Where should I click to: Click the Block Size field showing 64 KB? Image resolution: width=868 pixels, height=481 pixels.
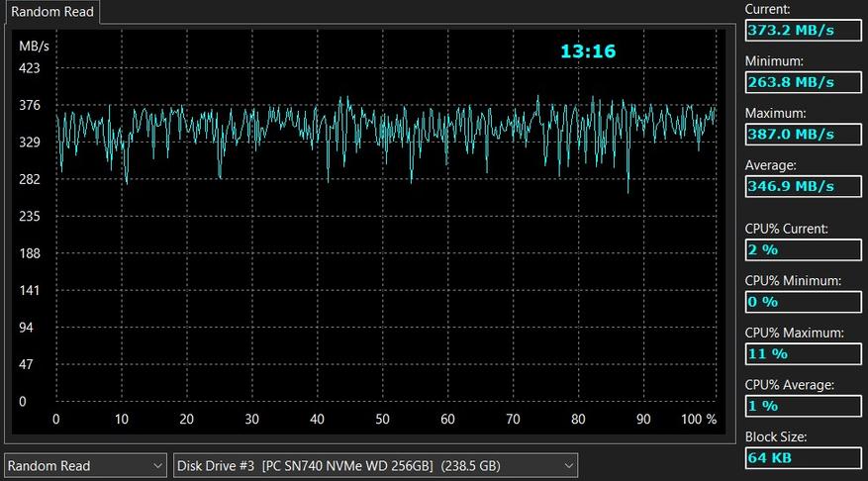(802, 457)
